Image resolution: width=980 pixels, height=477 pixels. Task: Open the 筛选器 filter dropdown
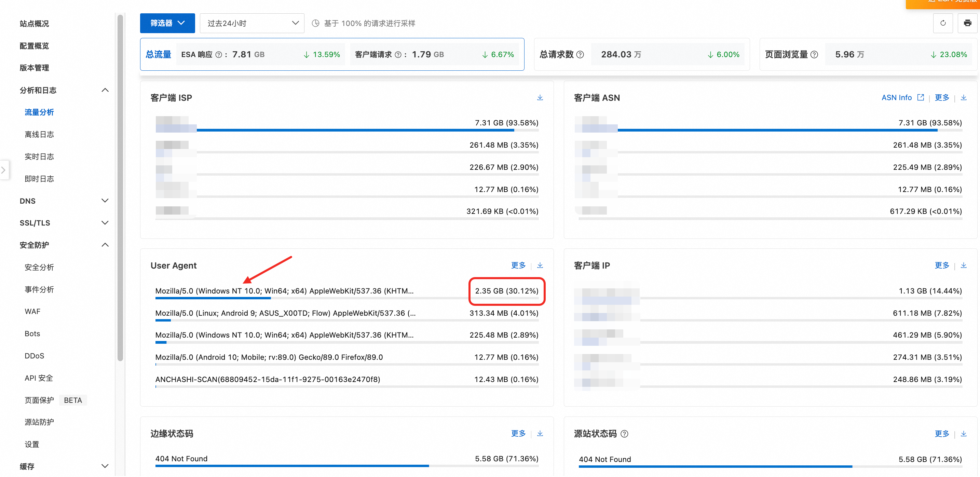pyautogui.click(x=167, y=23)
